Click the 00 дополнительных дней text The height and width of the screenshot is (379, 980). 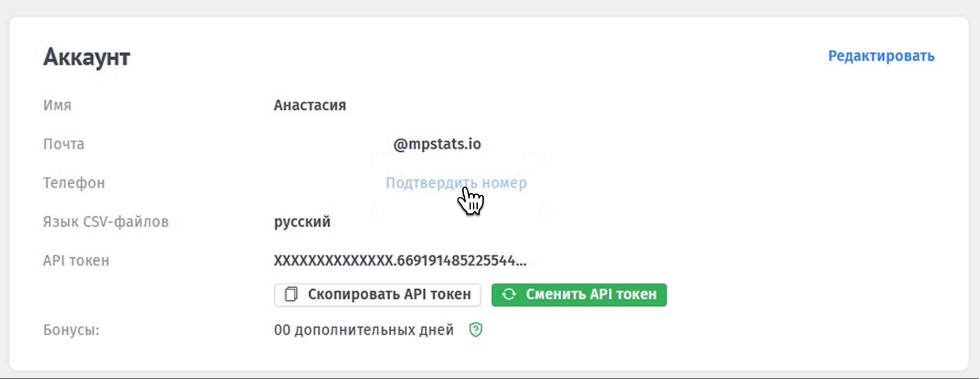pos(363,330)
